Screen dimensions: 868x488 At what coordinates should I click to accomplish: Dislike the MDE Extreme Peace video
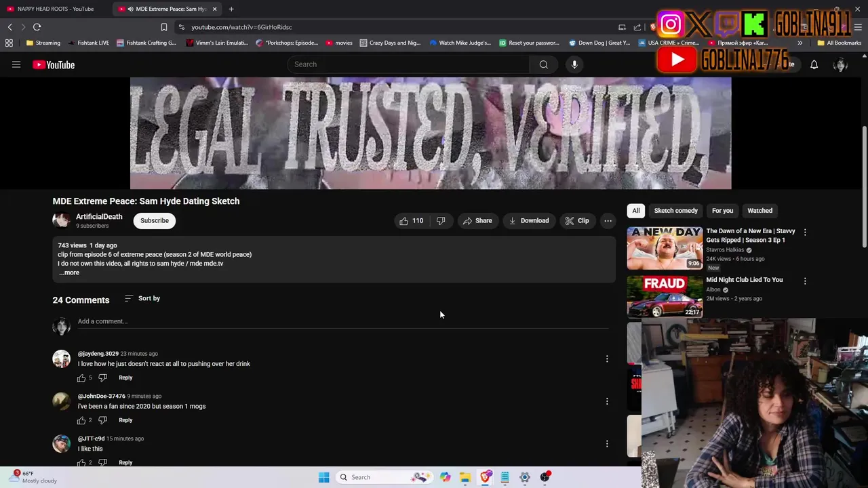(441, 220)
